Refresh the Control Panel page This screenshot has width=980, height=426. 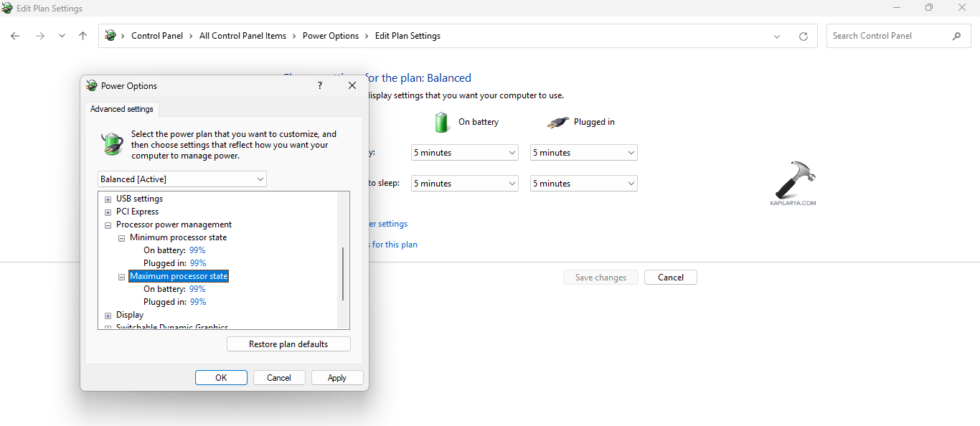tap(803, 35)
